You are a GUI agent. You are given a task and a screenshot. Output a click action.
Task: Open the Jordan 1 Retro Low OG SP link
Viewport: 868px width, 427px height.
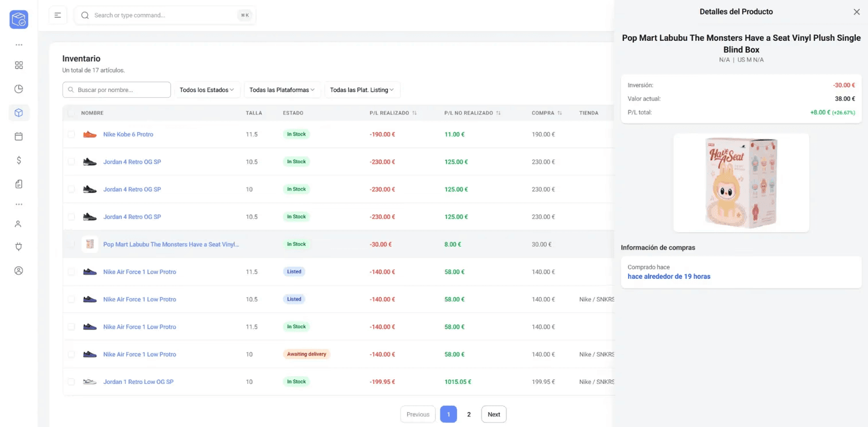(138, 382)
